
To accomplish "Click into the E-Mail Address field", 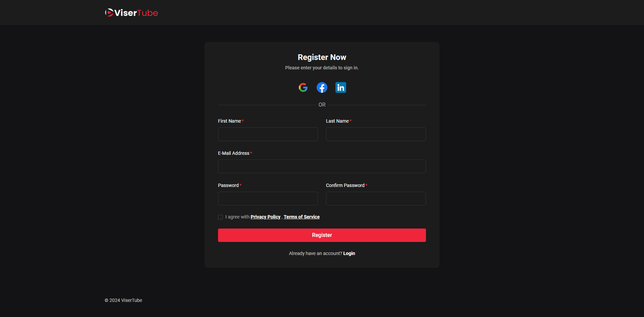I will [x=322, y=166].
